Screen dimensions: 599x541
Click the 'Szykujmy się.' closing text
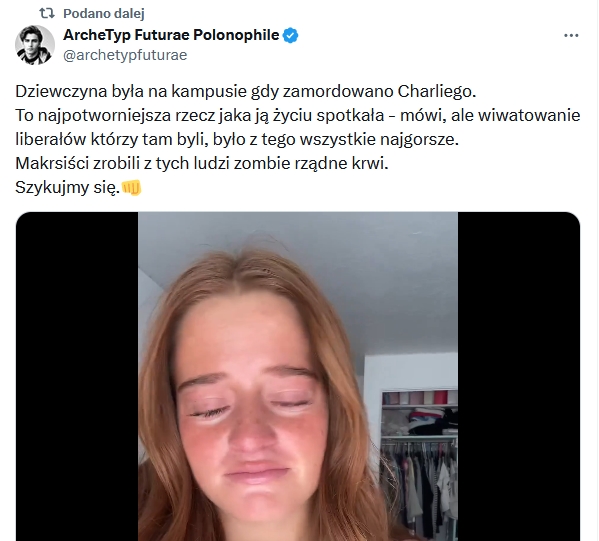tap(68, 188)
